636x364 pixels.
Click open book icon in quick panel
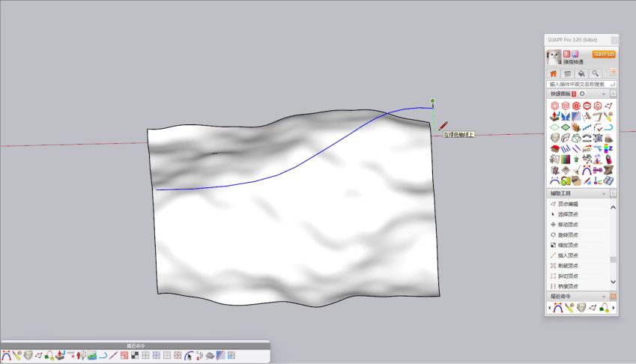(608, 181)
